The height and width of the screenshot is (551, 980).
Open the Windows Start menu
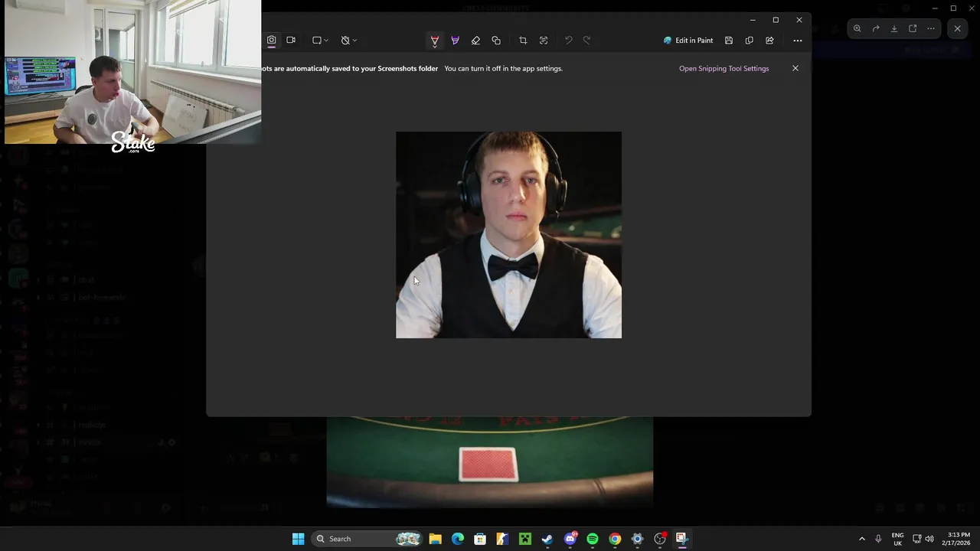coord(298,539)
